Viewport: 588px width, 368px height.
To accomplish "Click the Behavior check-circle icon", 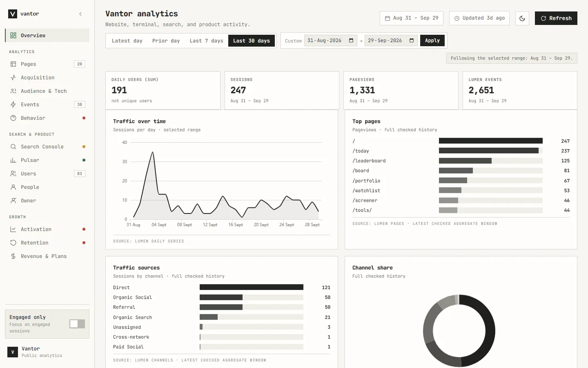I will 13,118.
